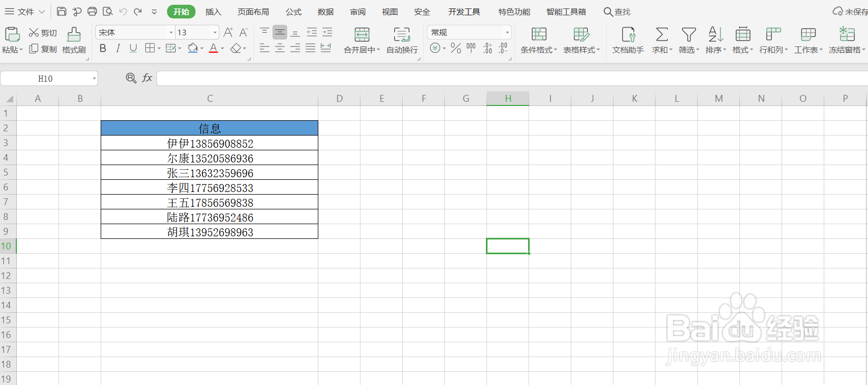Toggle center horizontal alignment
The width and height of the screenshot is (868, 385).
click(280, 49)
